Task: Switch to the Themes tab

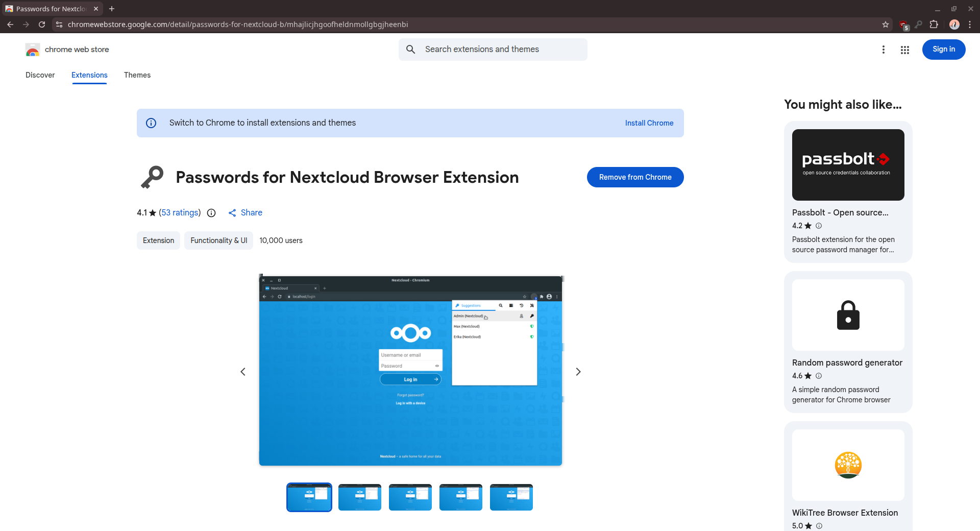Action: 137,75
